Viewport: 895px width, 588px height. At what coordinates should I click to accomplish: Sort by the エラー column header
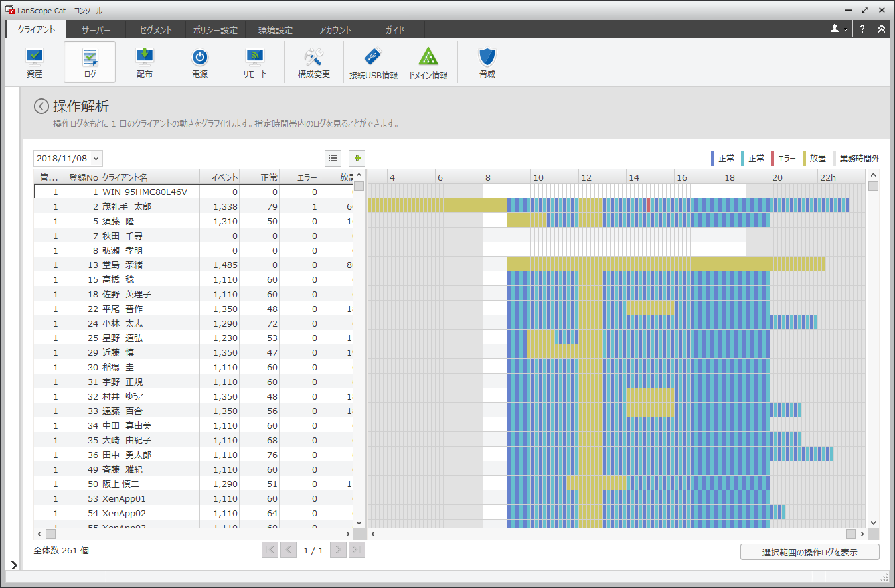[299, 177]
